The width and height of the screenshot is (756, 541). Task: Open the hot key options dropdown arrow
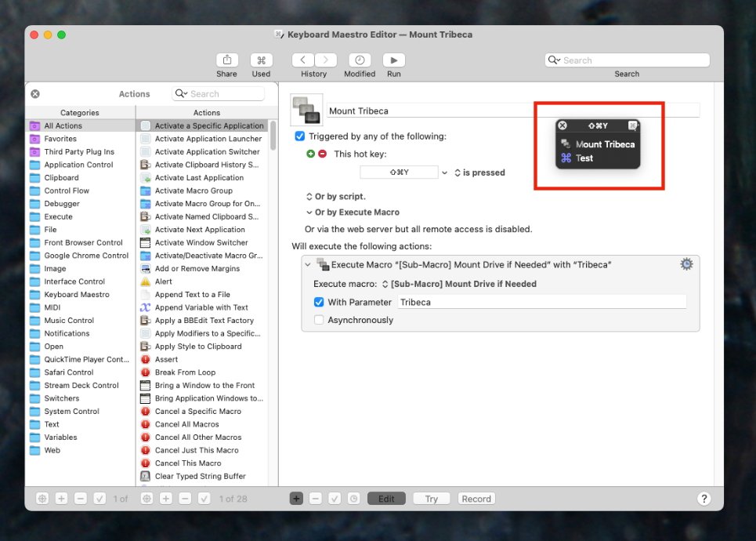point(444,172)
